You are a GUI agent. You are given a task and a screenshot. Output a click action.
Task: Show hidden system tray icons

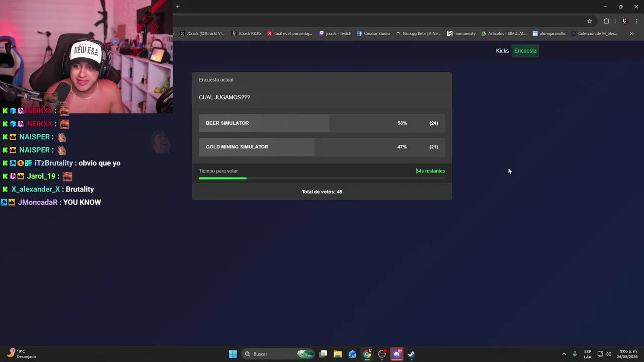point(564,354)
